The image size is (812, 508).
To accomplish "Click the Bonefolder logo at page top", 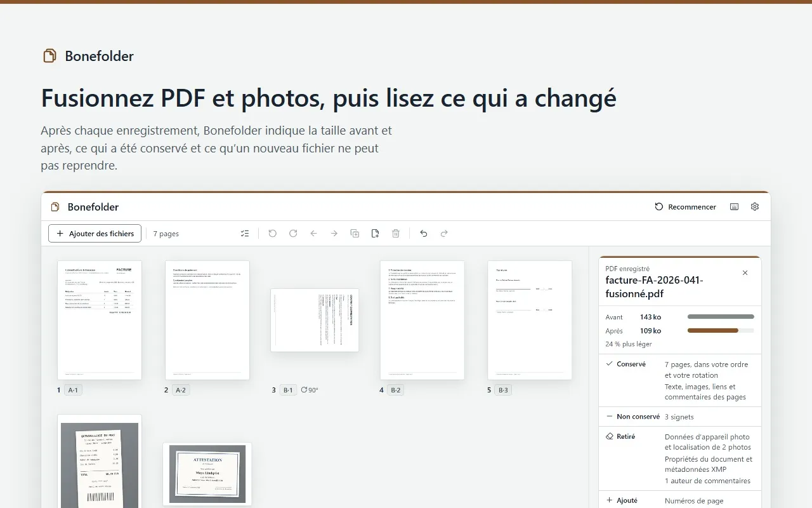I will click(x=88, y=56).
